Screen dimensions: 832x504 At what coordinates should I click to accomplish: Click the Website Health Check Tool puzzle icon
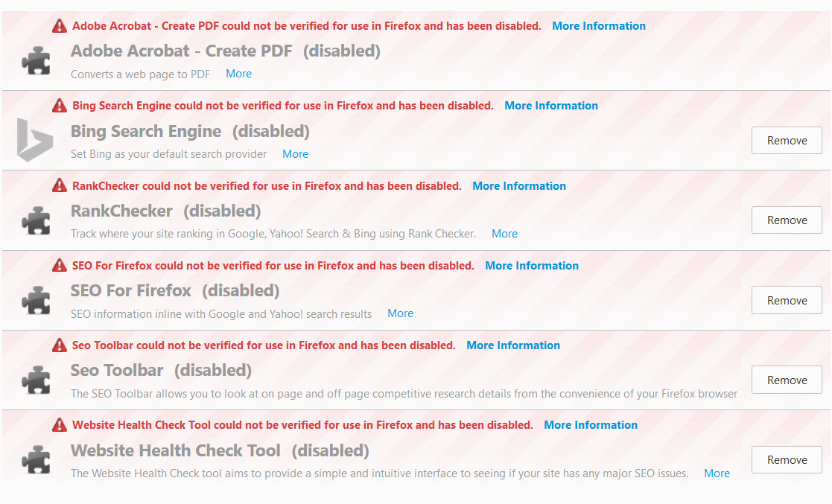point(36,459)
